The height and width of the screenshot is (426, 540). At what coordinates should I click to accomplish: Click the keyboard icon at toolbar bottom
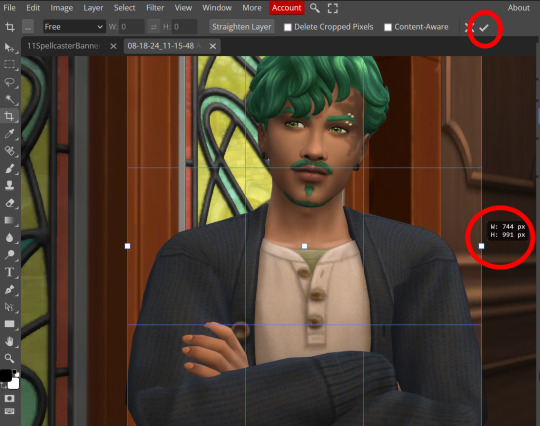(9, 411)
